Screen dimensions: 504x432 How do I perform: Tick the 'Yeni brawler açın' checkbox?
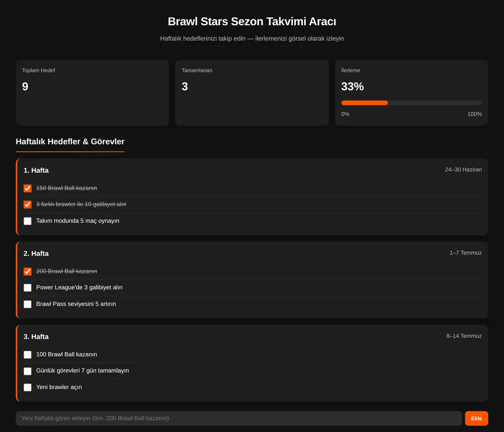click(28, 387)
